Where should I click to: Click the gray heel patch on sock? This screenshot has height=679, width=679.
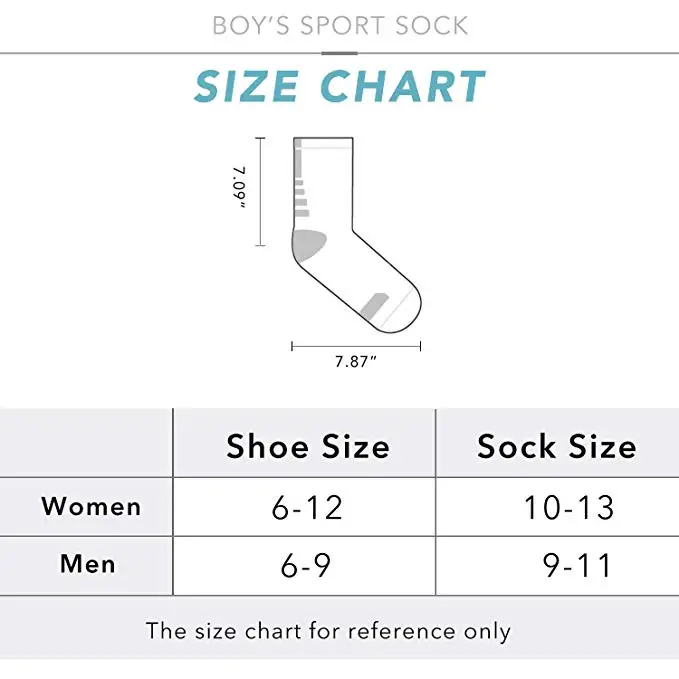coord(308,246)
